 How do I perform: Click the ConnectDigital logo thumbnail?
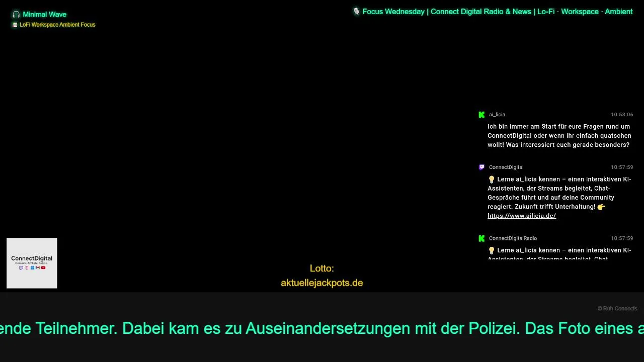[x=32, y=263]
